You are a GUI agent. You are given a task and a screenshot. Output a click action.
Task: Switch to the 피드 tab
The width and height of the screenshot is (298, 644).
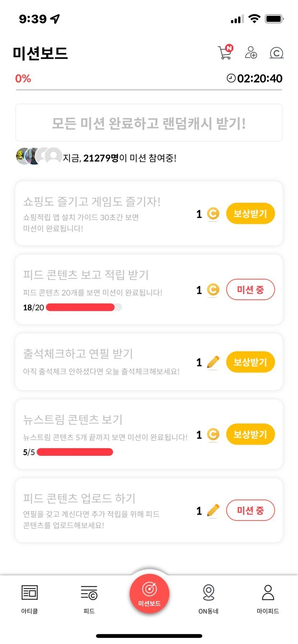tap(89, 599)
